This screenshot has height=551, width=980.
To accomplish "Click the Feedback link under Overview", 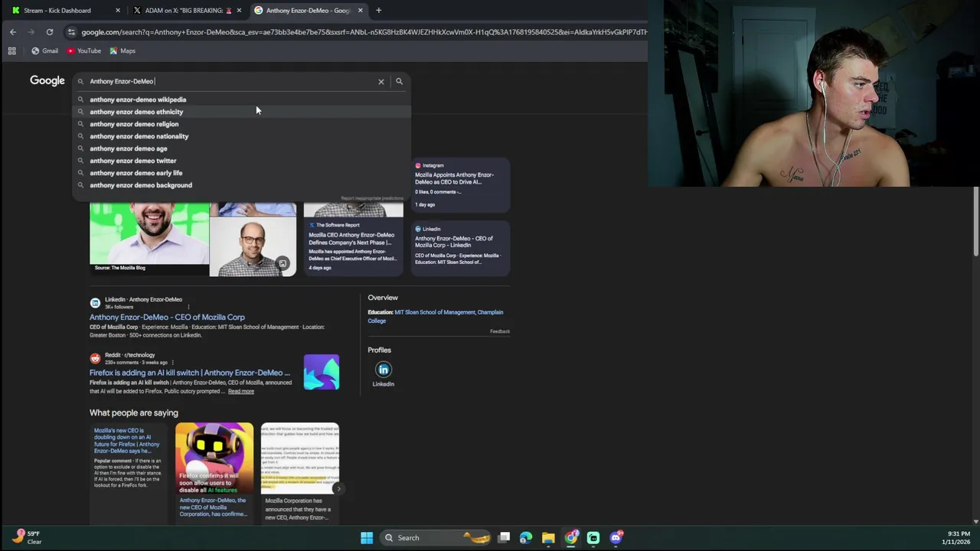I will tap(500, 331).
